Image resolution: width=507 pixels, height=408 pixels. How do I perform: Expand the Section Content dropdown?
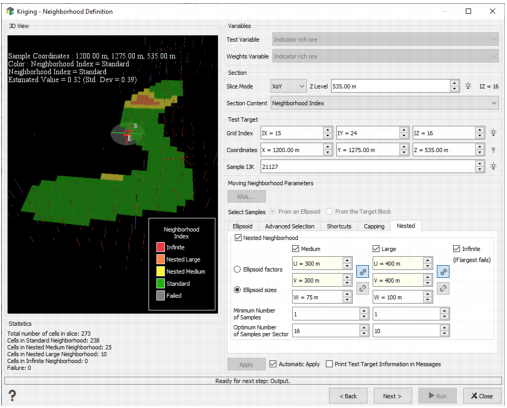pos(384,103)
